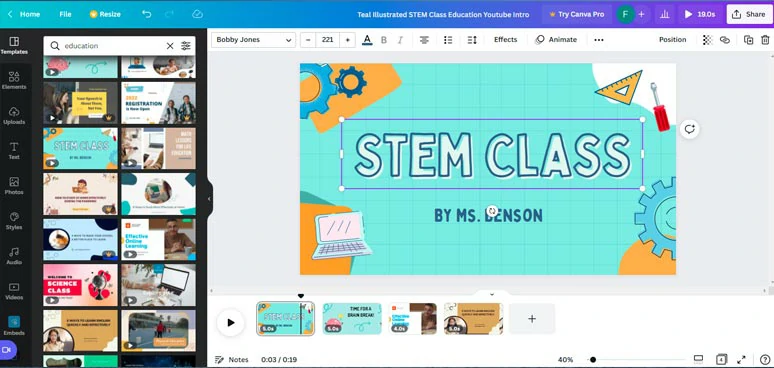Open text alignment options
774x368 pixels.
click(x=424, y=40)
